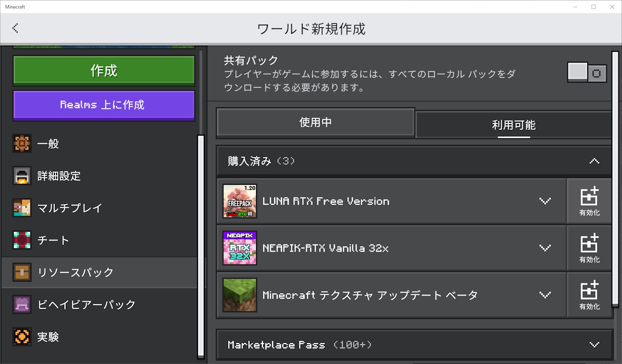The image size is (622, 364).
Task: Open the ビヘイビアーパック section
Action: [x=98, y=304]
